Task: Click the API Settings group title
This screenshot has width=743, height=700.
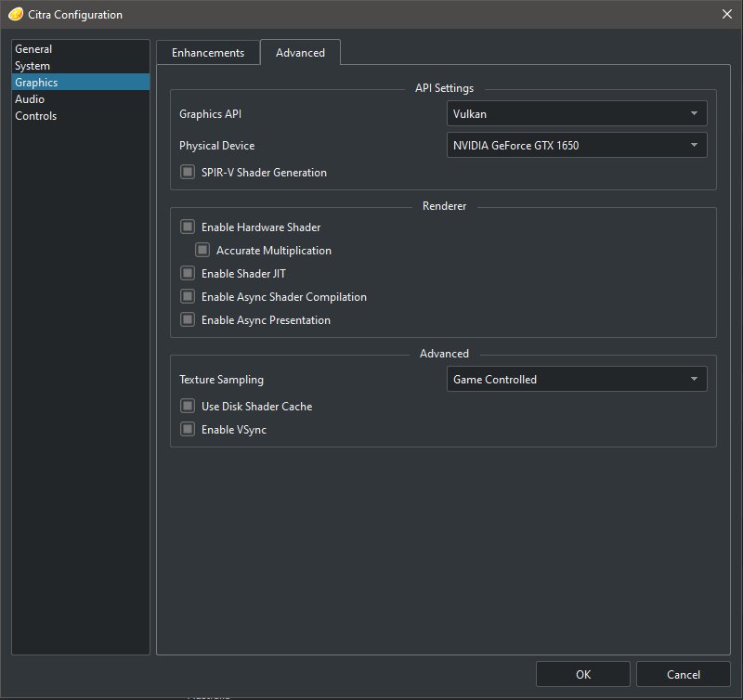Action: pyautogui.click(x=445, y=88)
